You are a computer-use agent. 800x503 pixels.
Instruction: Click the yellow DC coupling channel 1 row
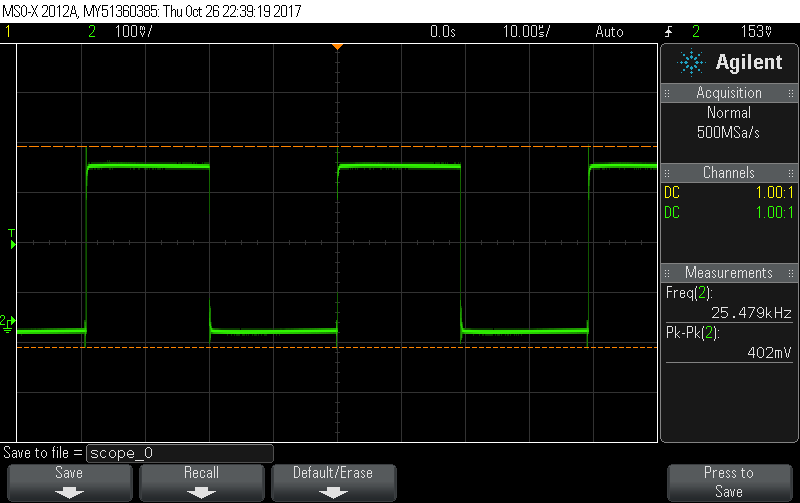point(729,193)
